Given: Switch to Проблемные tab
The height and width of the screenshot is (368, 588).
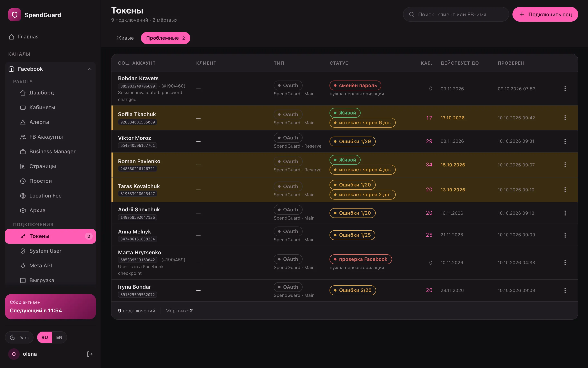Looking at the screenshot, I should tap(165, 38).
